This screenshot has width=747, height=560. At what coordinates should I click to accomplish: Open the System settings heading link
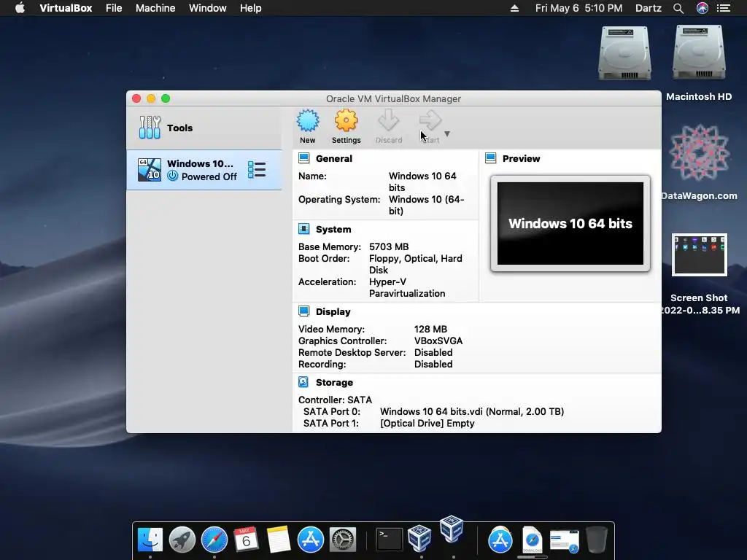pyautogui.click(x=333, y=230)
